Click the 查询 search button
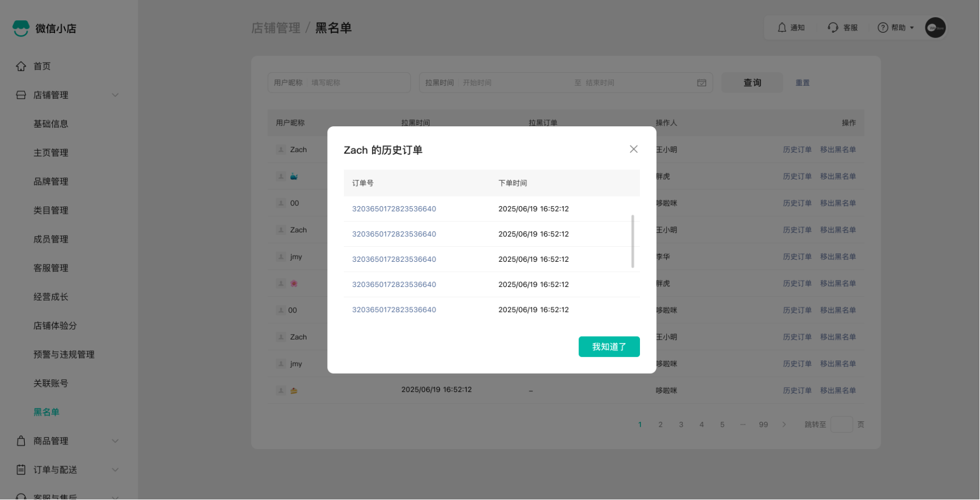This screenshot has height=500, width=980. (x=752, y=83)
